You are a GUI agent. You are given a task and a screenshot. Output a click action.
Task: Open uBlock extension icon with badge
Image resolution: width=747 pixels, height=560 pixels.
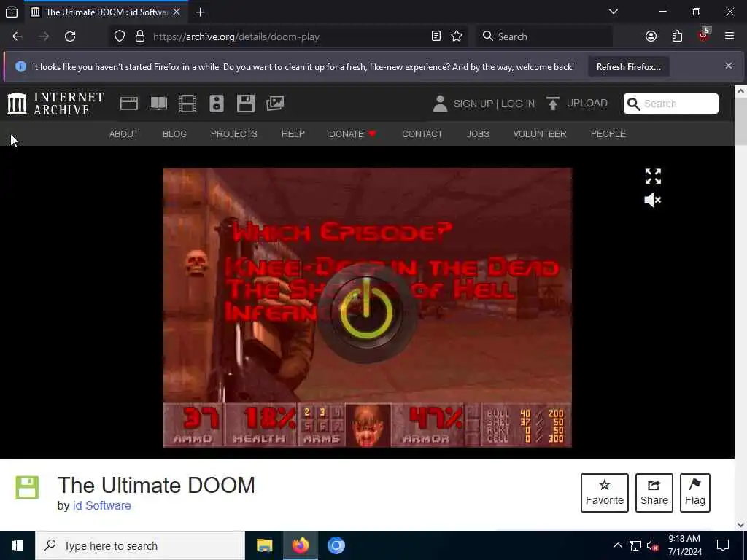(x=704, y=35)
